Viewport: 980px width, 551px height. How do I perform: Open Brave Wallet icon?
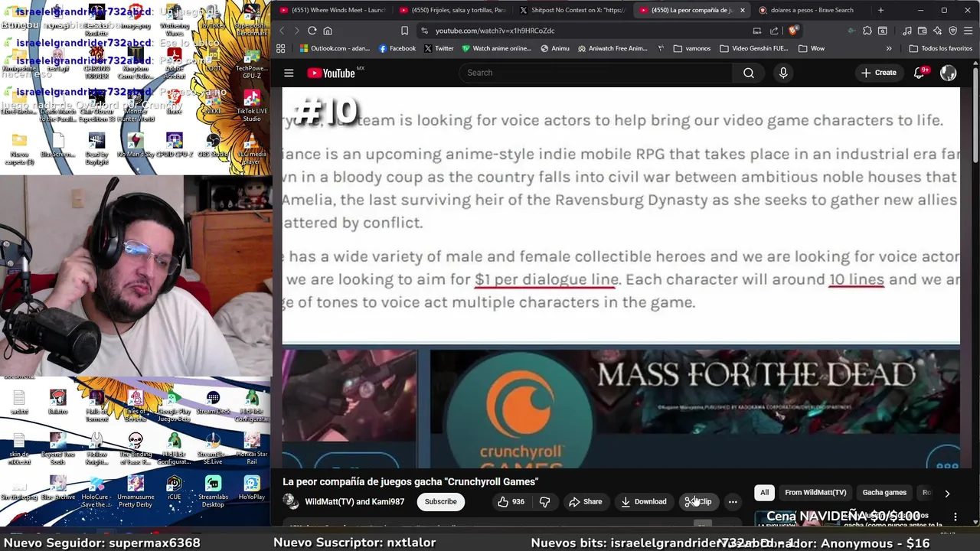(x=923, y=31)
